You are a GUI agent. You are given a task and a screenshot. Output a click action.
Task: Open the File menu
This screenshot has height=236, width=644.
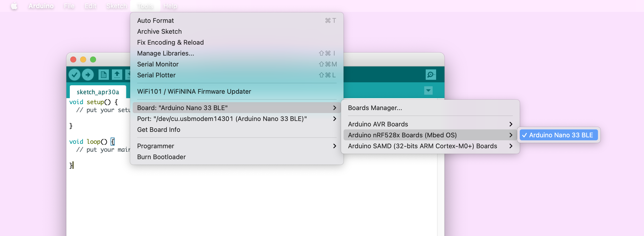69,6
